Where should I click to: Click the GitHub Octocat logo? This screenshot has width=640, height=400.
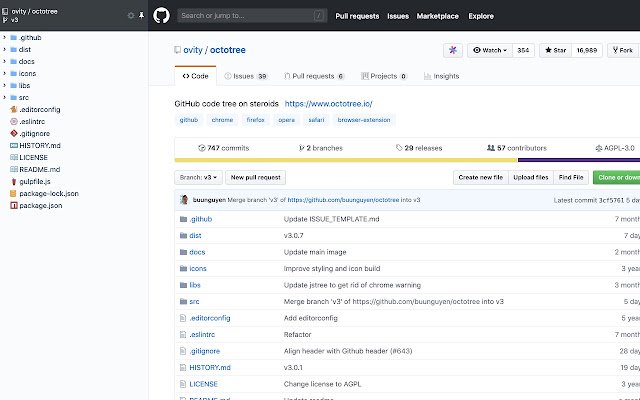click(161, 16)
